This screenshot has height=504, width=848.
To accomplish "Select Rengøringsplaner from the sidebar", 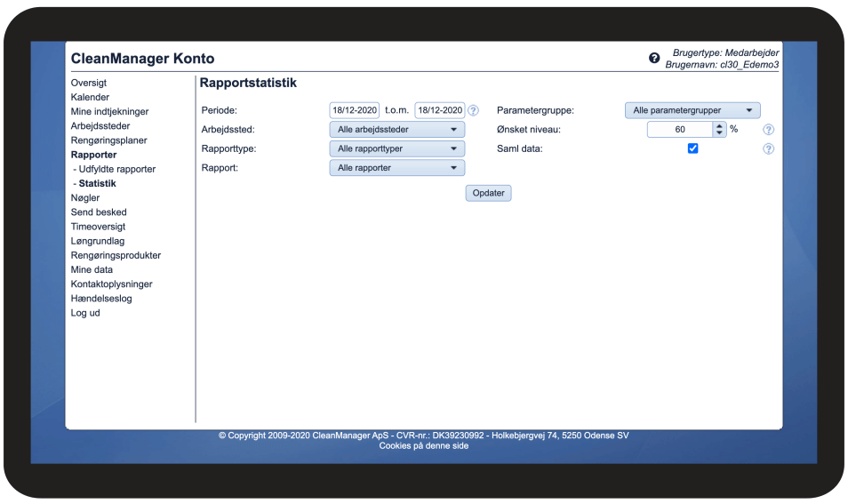I will point(109,140).
